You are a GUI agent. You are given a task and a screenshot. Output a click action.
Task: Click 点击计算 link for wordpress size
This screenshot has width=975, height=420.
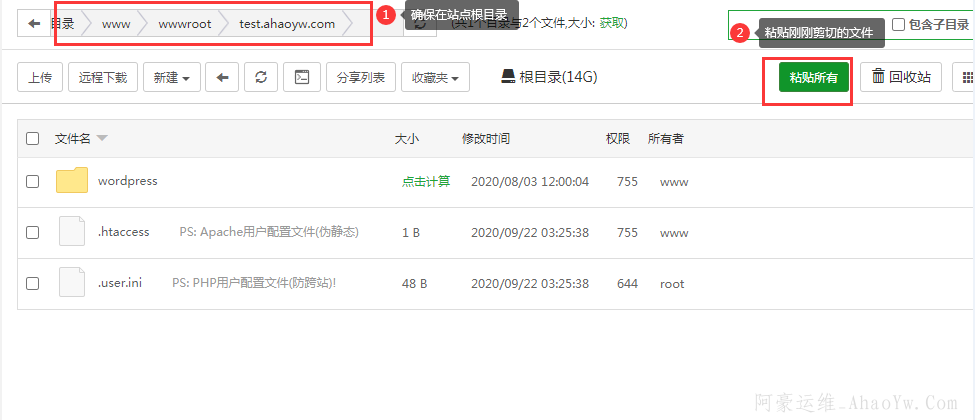pos(425,182)
